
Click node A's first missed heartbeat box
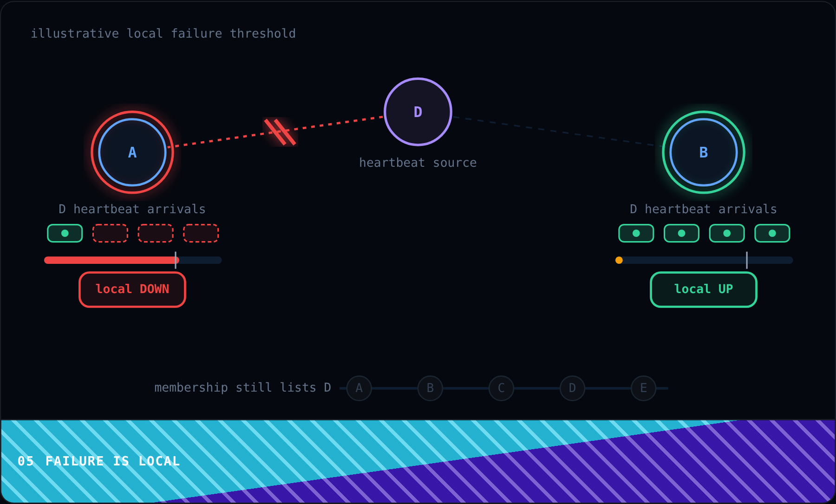coord(110,233)
